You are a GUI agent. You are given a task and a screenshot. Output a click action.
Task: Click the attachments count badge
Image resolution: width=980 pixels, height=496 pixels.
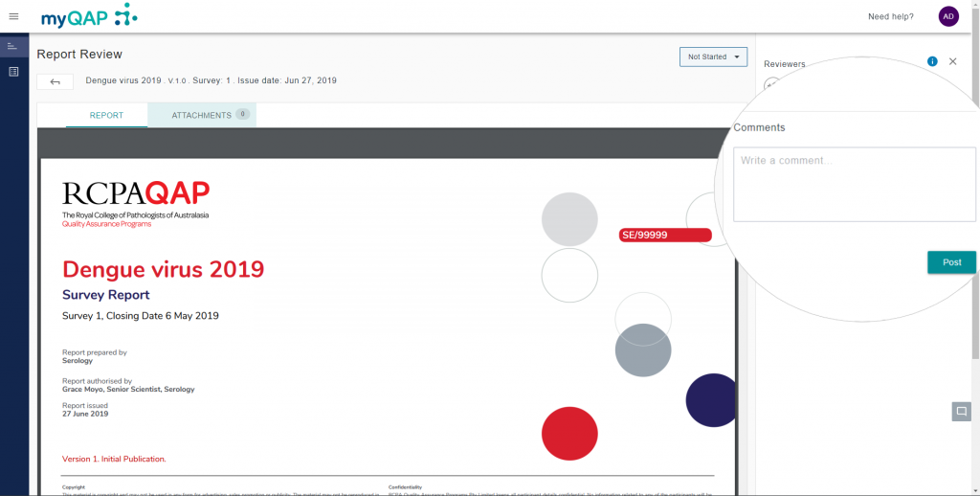[x=242, y=115]
